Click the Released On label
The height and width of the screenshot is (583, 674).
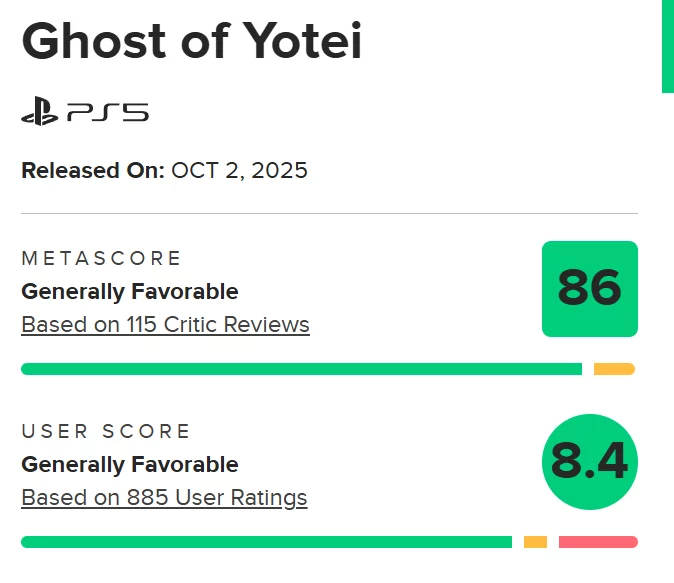(x=92, y=171)
